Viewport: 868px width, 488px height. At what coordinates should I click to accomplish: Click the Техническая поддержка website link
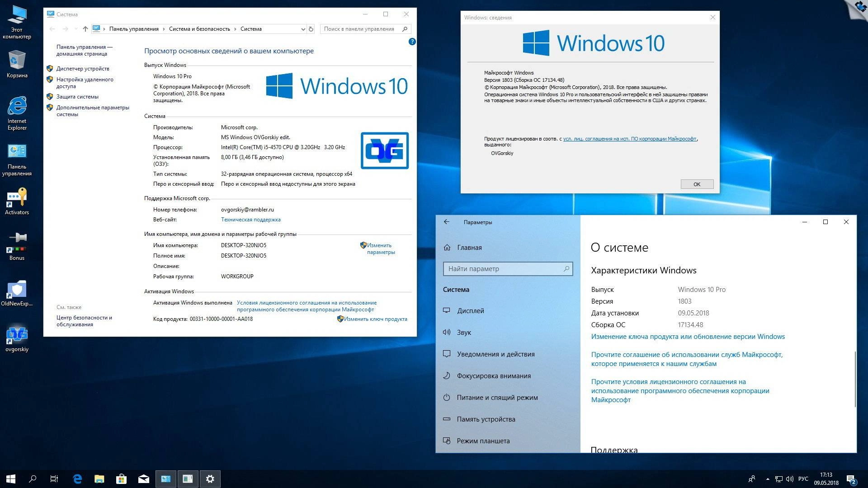click(x=250, y=220)
